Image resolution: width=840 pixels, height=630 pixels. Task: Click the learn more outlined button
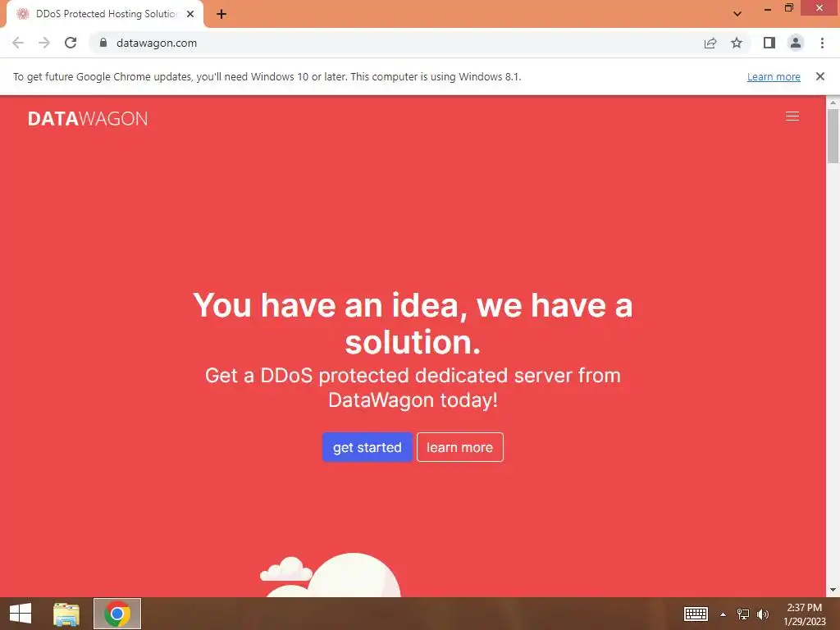[x=459, y=447]
